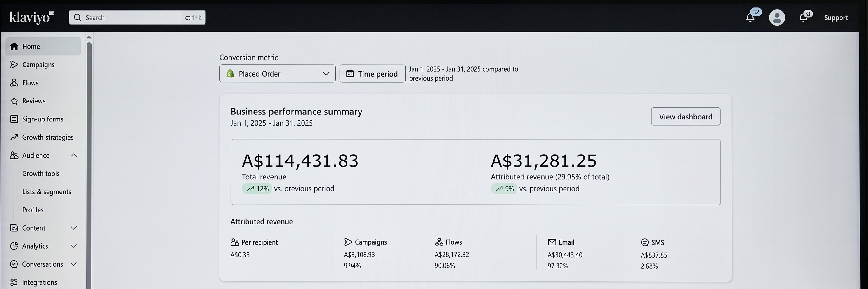The height and width of the screenshot is (289, 868).
Task: Click the Content sidebar icon
Action: pos(14,228)
